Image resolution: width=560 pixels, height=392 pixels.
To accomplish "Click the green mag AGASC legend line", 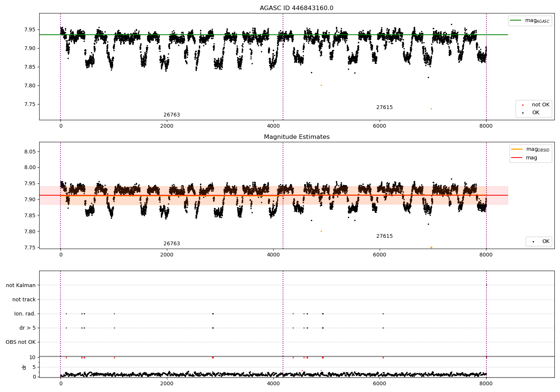I will [x=516, y=21].
